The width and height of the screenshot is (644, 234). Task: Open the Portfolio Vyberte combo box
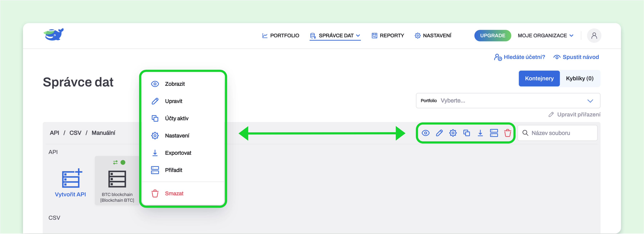pyautogui.click(x=508, y=101)
